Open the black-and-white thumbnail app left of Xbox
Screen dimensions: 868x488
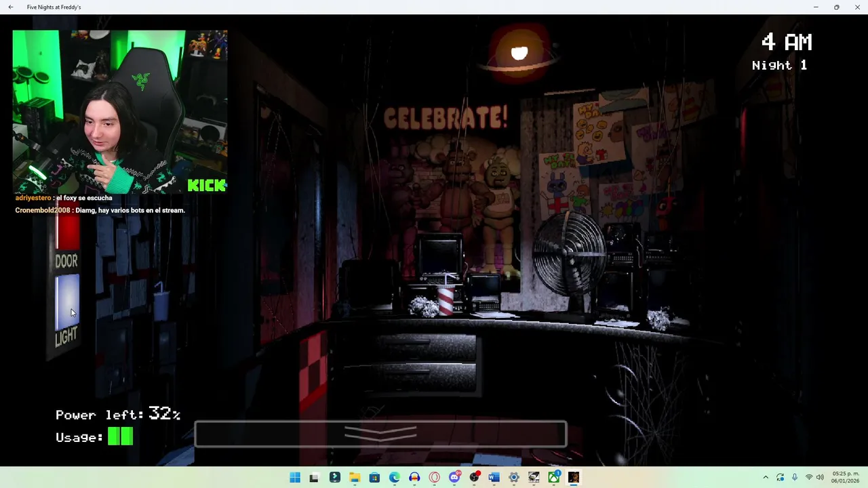click(x=534, y=478)
